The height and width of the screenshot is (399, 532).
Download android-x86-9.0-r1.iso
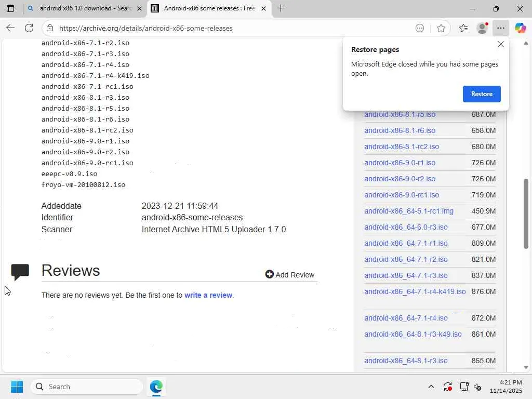tap(400, 163)
